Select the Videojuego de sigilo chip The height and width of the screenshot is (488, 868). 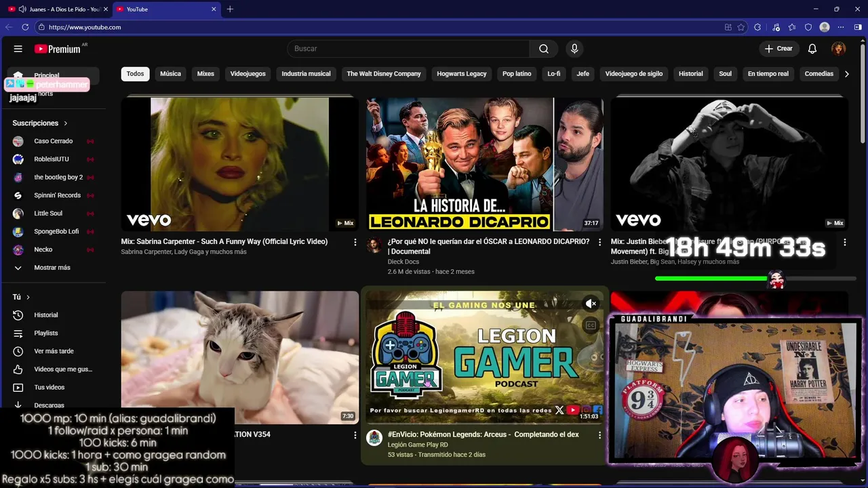tap(634, 74)
